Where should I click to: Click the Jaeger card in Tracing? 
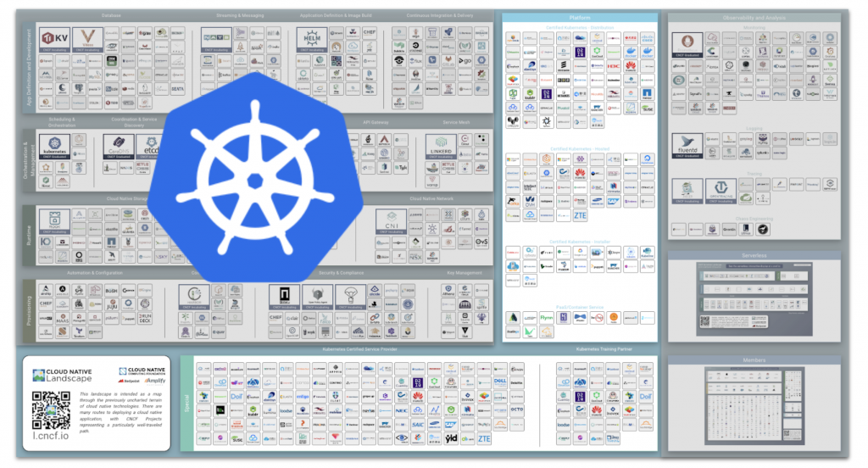pyautogui.click(x=687, y=191)
